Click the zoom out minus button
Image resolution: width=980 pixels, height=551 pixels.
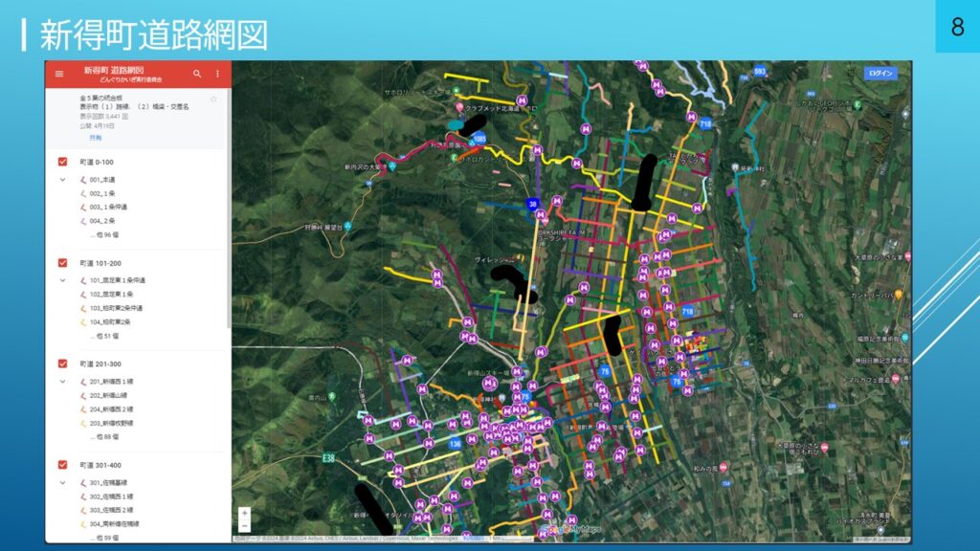245,525
